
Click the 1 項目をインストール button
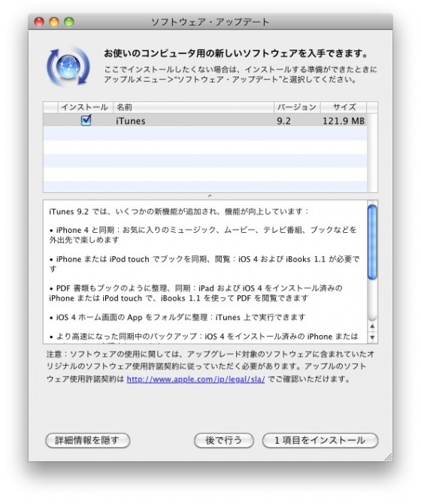[320, 440]
